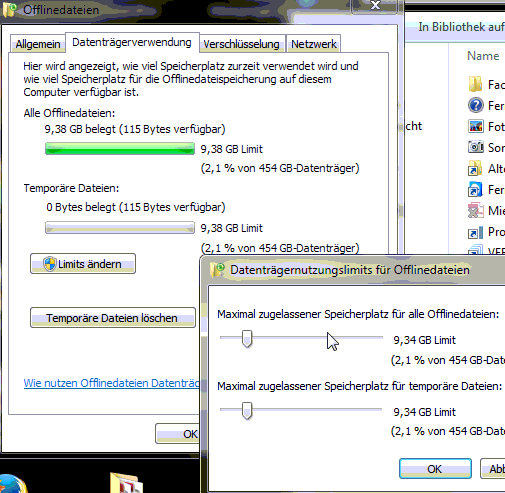Screen dimensions: 505x493
Task: Select the folder icon beside Fac in Explorer
Action: point(475,84)
